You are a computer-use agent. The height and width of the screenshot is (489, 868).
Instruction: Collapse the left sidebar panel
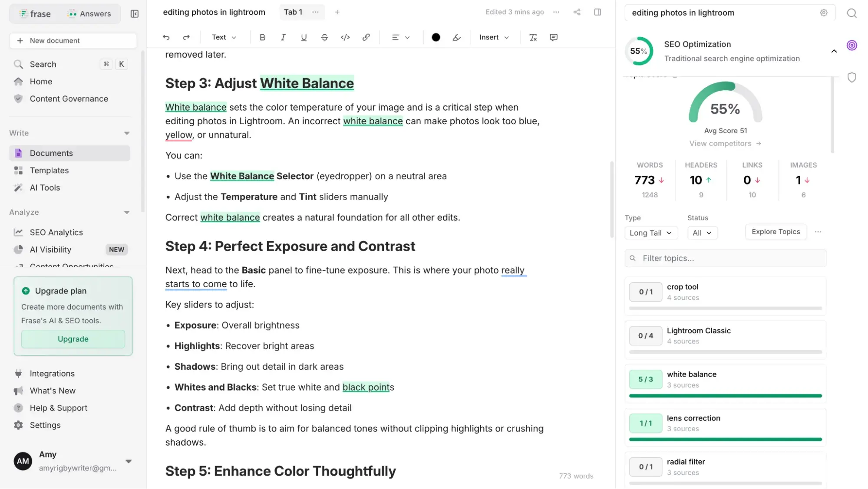coord(135,14)
